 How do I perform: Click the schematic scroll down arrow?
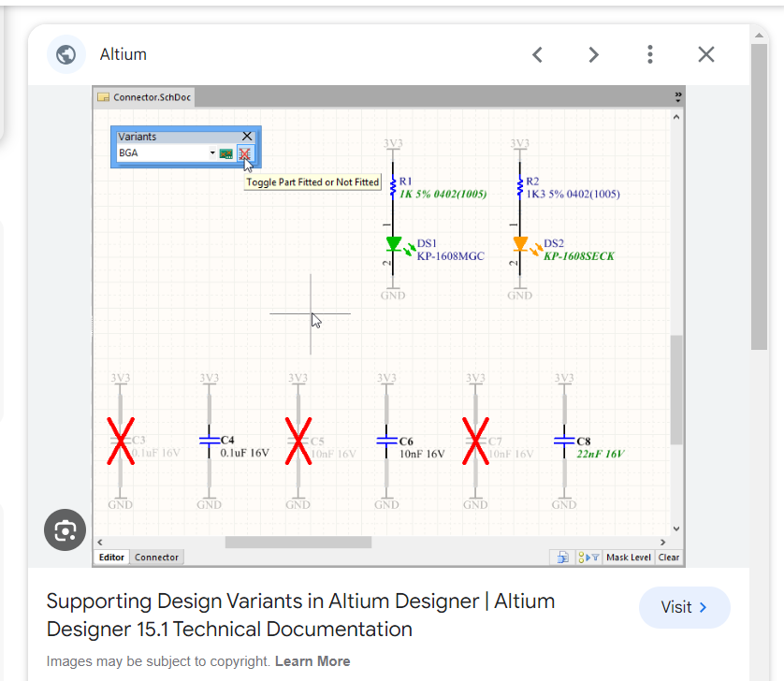pyautogui.click(x=676, y=529)
